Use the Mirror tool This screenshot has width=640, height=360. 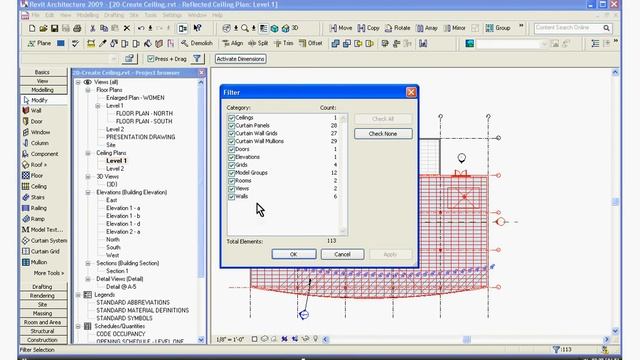pos(455,28)
